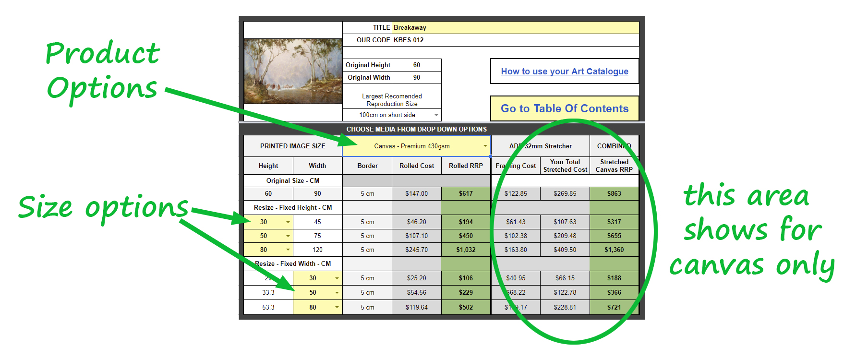The width and height of the screenshot is (868, 359).
Task: Open the Fixed Width 80 size dropdown
Action: click(337, 308)
